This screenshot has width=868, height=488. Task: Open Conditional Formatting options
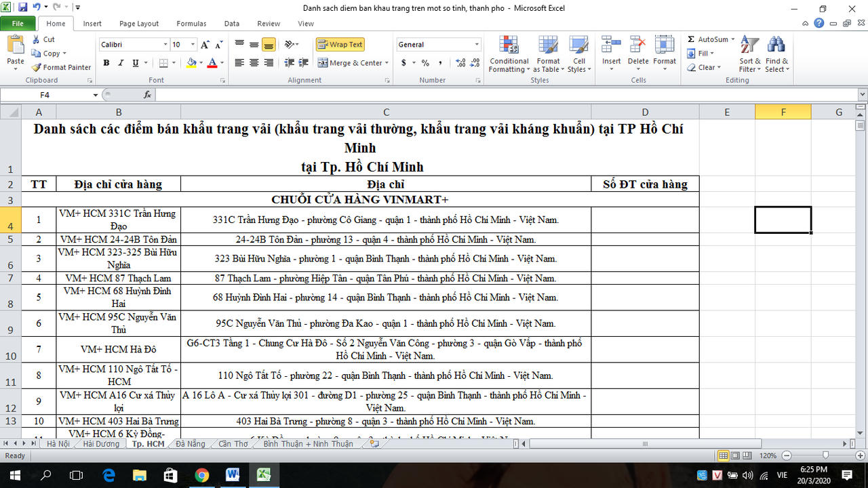pos(509,54)
